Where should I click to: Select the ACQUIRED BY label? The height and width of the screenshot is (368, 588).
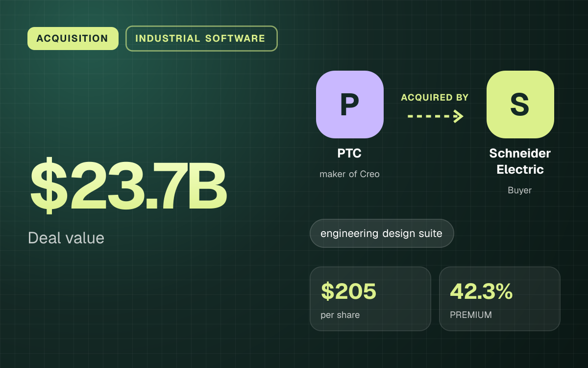[435, 98]
